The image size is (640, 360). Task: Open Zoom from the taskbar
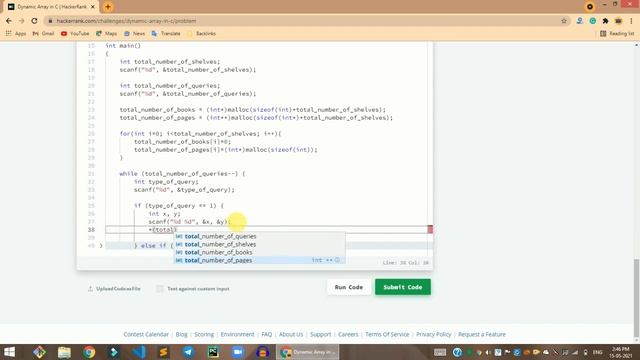tap(238, 352)
